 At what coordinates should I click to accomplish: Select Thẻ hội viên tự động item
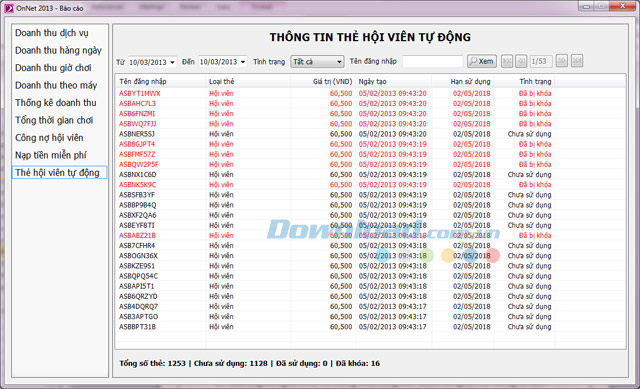click(59, 173)
